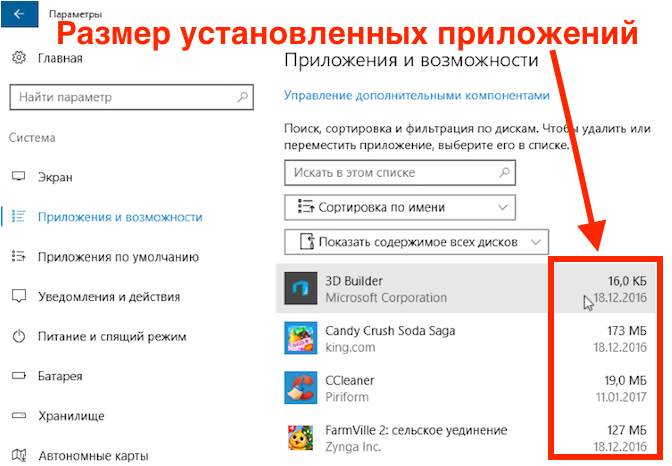
Task: Click the Хранилище drive icon
Action: (x=19, y=415)
